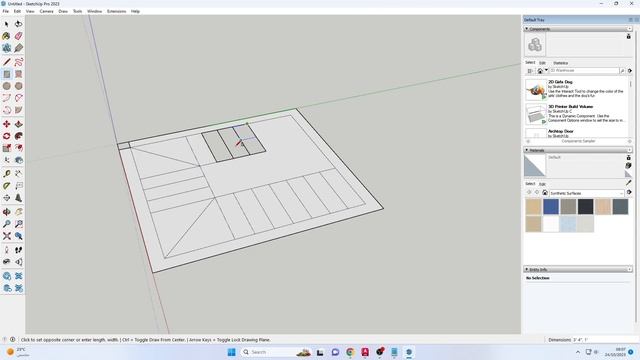Click the Zoom Extents tool
The image size is (640, 360).
tap(7, 236)
